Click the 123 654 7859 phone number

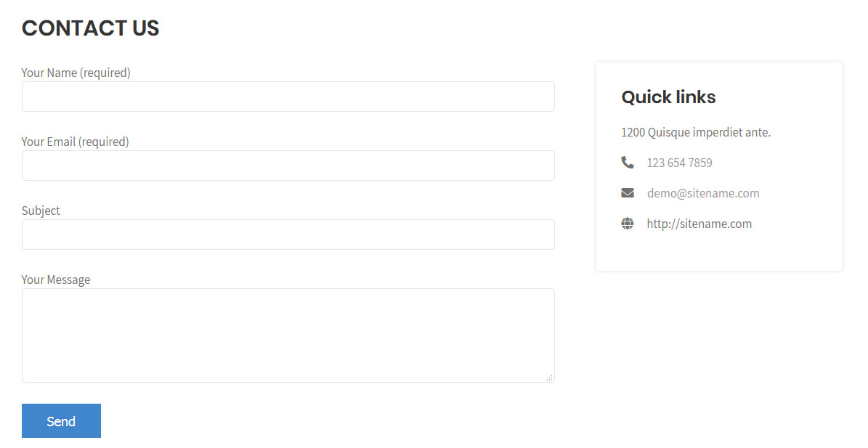[x=679, y=163]
